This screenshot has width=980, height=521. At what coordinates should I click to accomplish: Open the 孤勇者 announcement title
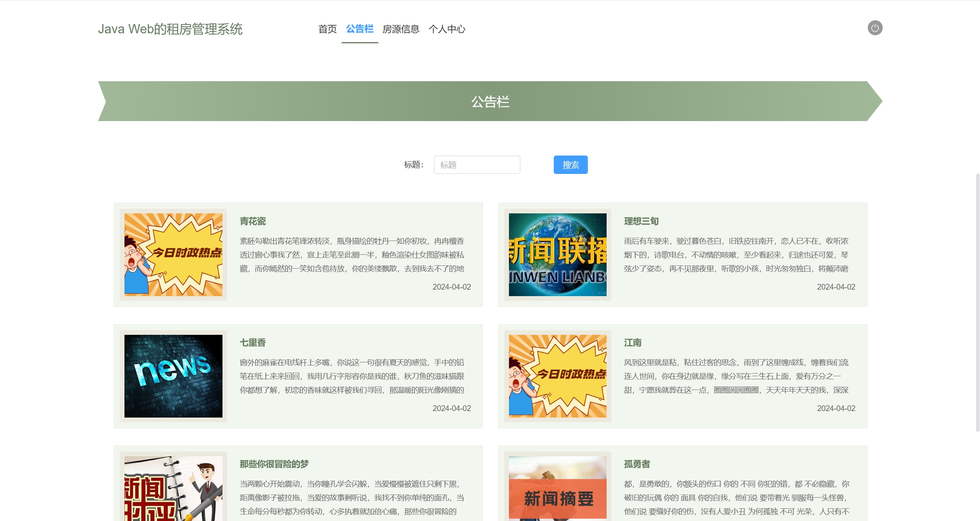tap(637, 464)
